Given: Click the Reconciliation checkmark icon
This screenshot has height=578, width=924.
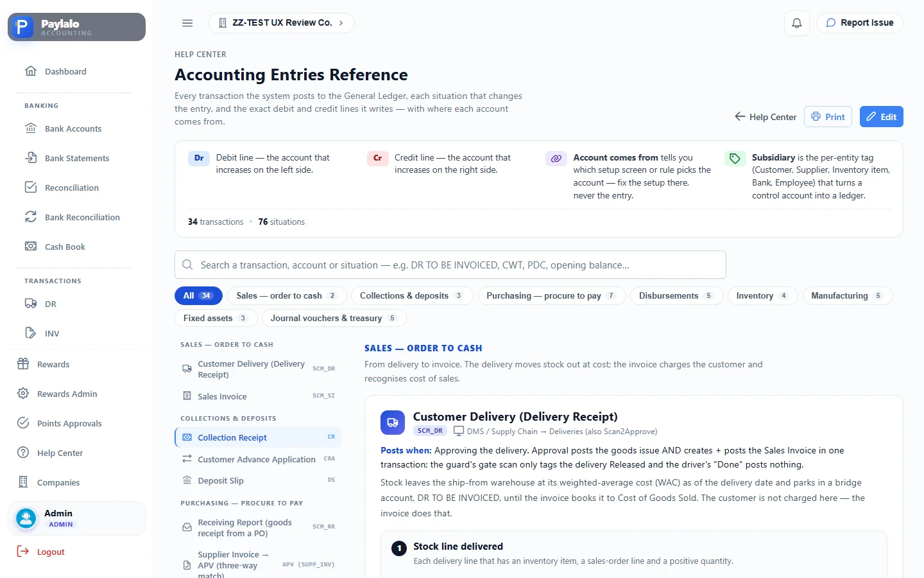Looking at the screenshot, I should point(31,188).
